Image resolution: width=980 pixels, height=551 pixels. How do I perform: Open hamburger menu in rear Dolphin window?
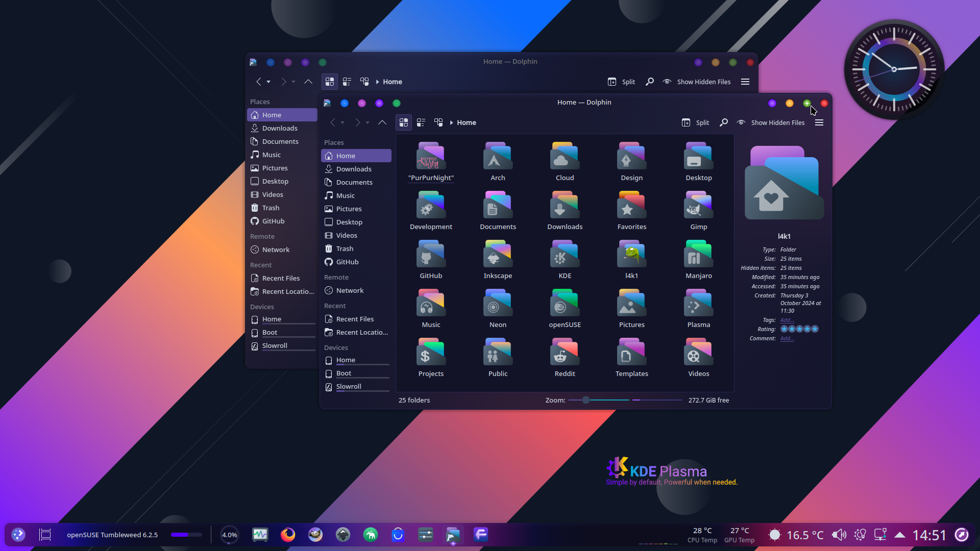pyautogui.click(x=745, y=82)
